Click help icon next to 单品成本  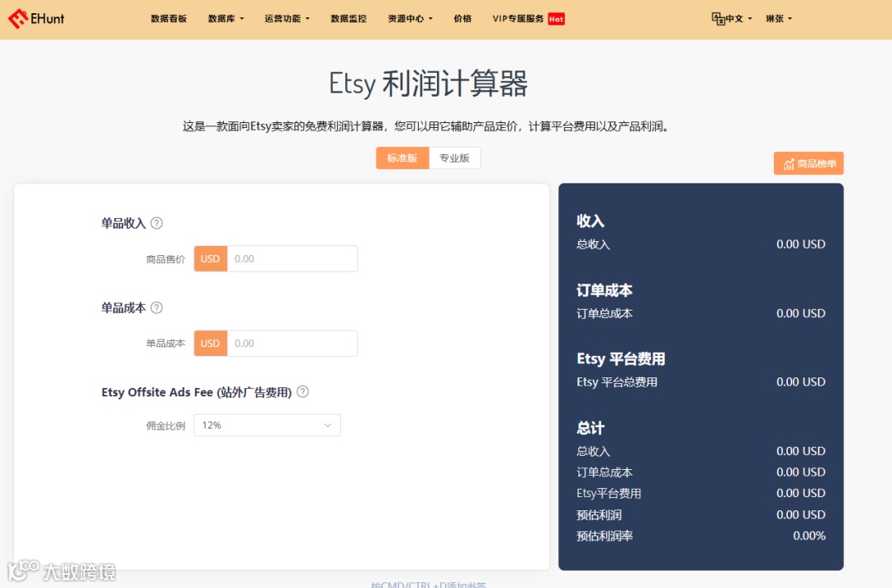pyautogui.click(x=156, y=308)
